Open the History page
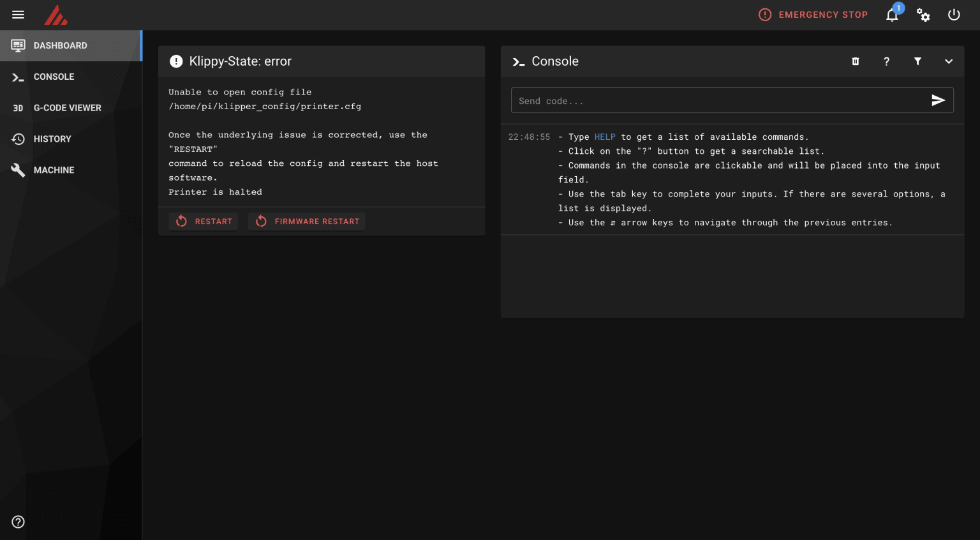 click(x=70, y=139)
